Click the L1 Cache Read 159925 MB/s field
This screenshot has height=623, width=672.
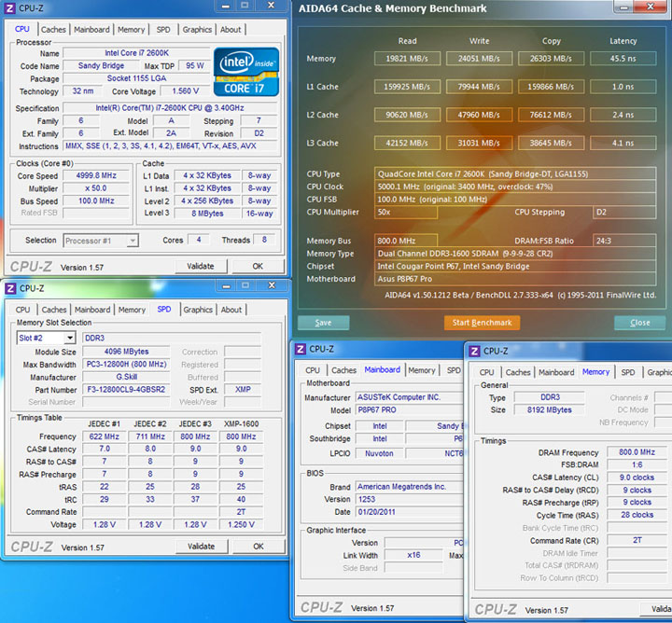(407, 87)
